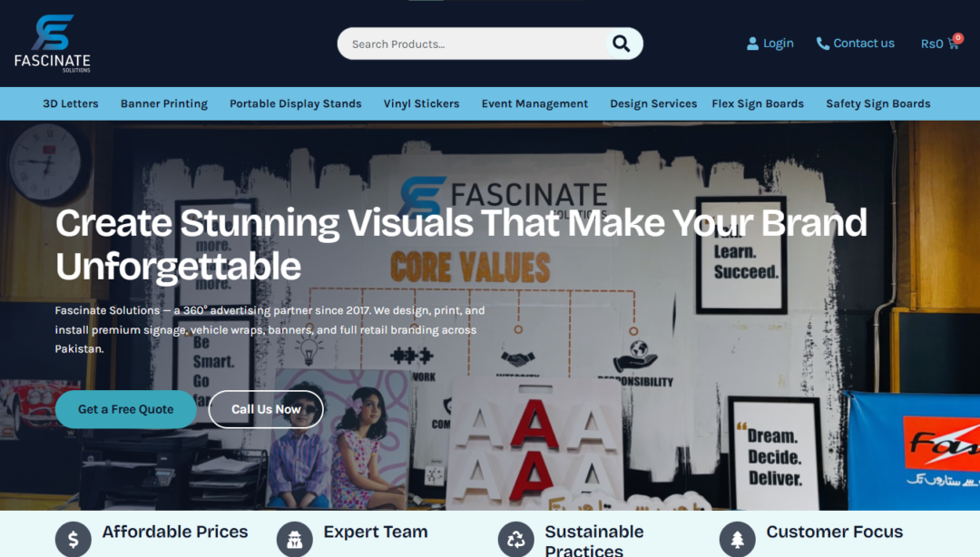This screenshot has width=980, height=557.
Task: Open the Event Management page
Action: [x=534, y=103]
